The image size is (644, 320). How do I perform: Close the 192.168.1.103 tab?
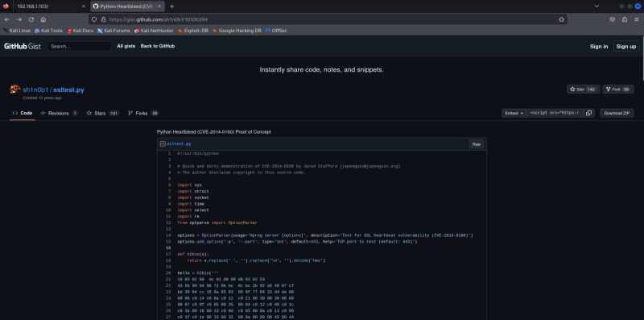coord(84,6)
